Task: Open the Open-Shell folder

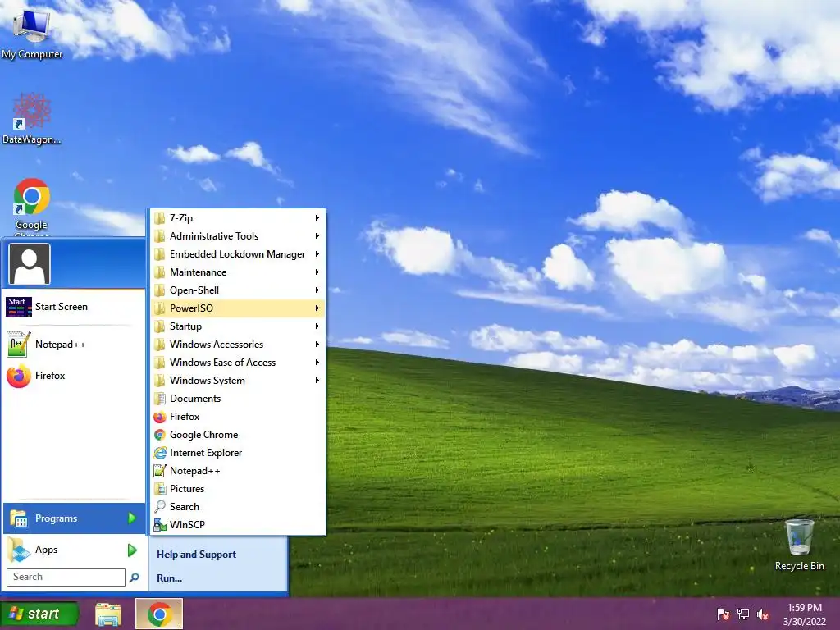Action: (237, 290)
